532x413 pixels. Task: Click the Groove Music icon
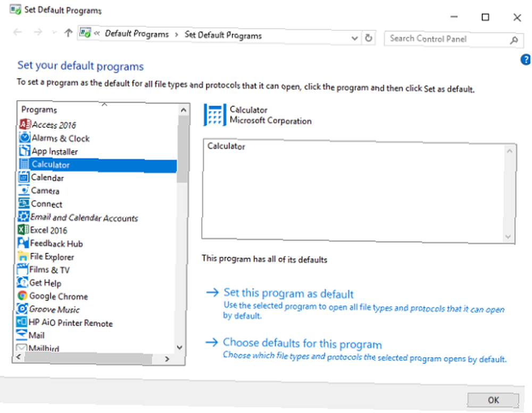[22, 309]
